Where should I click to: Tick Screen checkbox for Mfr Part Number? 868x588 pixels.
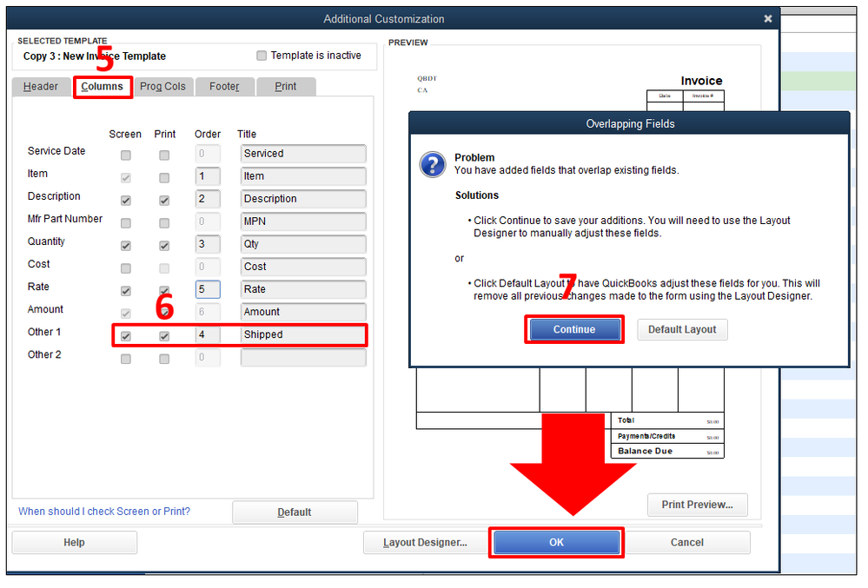126,223
